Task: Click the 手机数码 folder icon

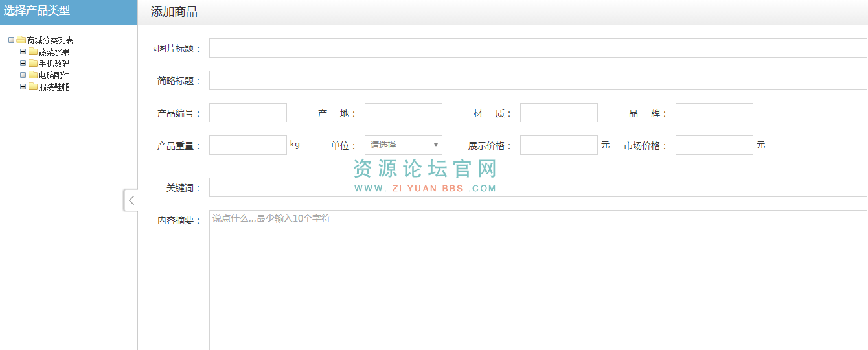Action: 32,64
